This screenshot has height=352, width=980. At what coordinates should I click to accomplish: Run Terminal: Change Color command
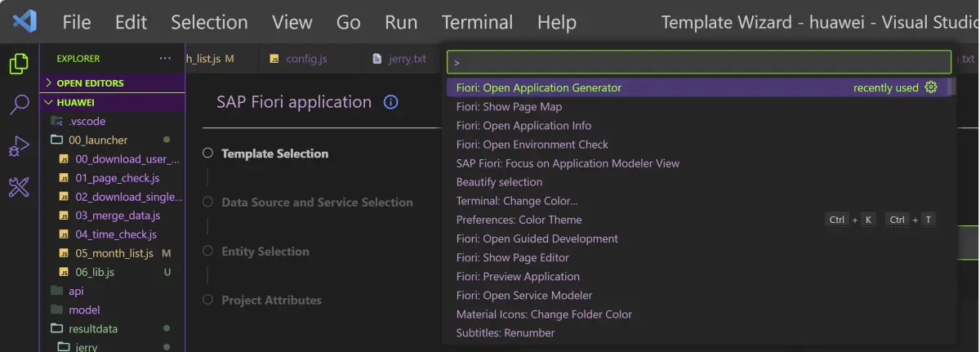pos(699,200)
